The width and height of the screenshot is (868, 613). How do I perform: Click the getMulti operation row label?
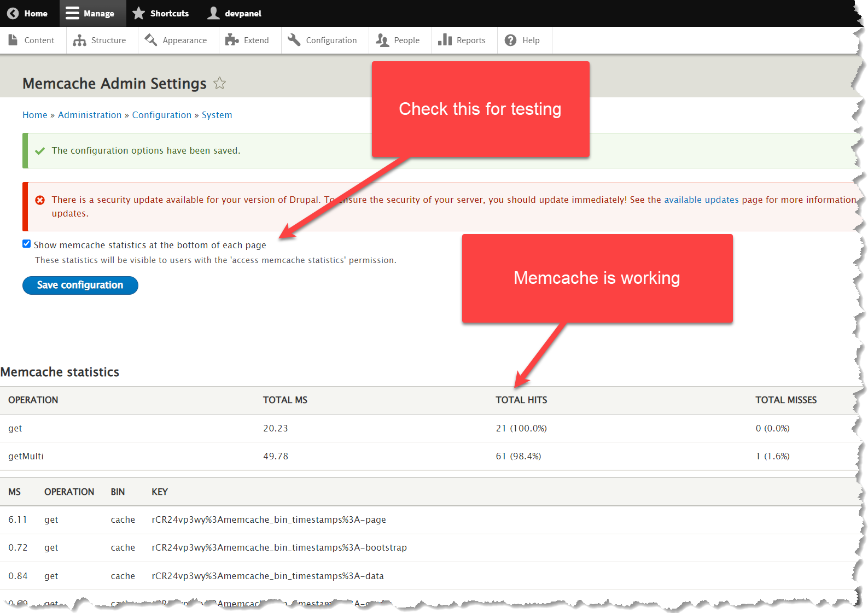click(26, 456)
